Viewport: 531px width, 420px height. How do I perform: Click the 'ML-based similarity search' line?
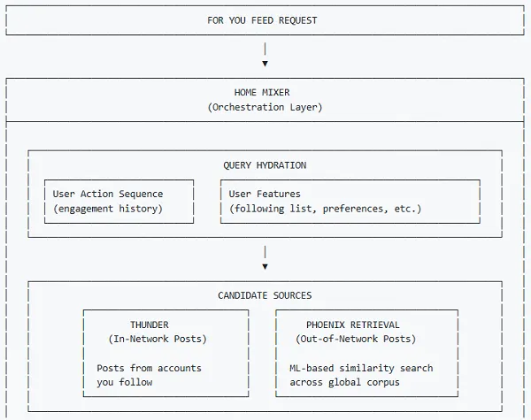361,368
